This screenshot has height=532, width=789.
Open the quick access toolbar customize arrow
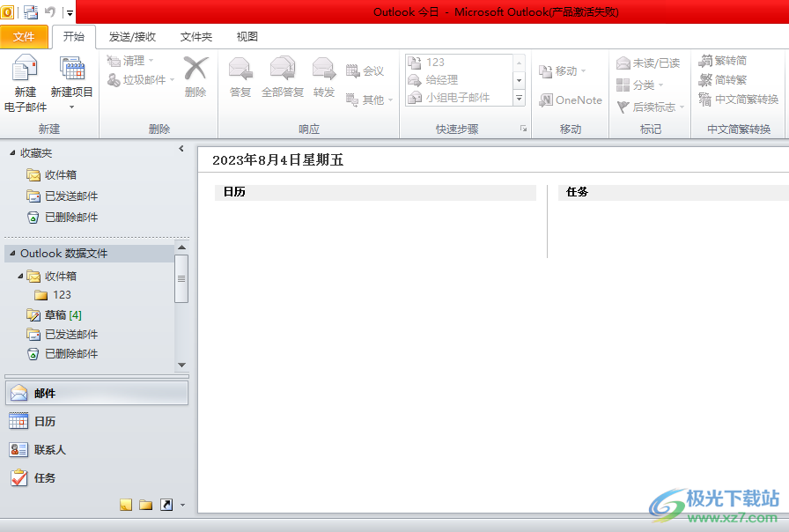pyautogui.click(x=70, y=12)
